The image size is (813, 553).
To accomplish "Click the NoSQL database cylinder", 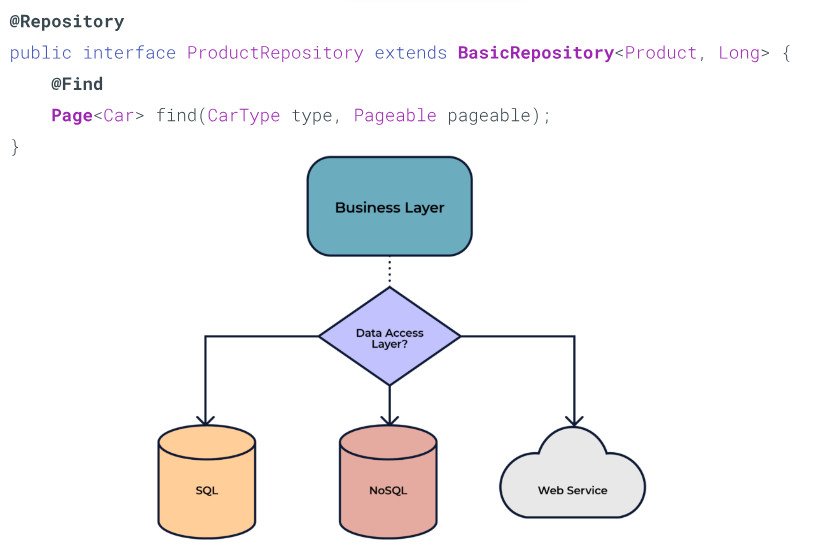I will pos(388,481).
